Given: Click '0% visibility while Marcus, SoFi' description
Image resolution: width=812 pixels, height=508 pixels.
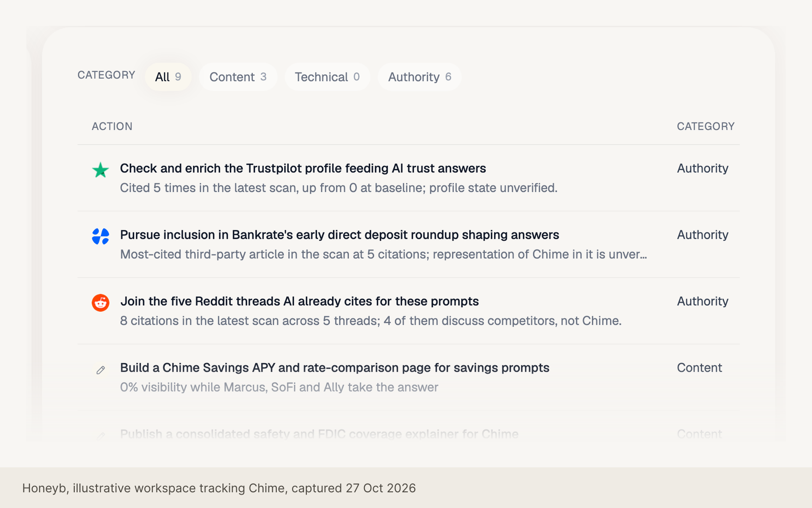Looking at the screenshot, I should (279, 387).
